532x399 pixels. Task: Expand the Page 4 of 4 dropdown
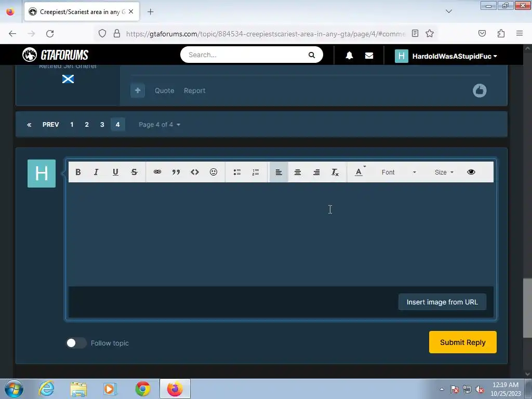(159, 125)
